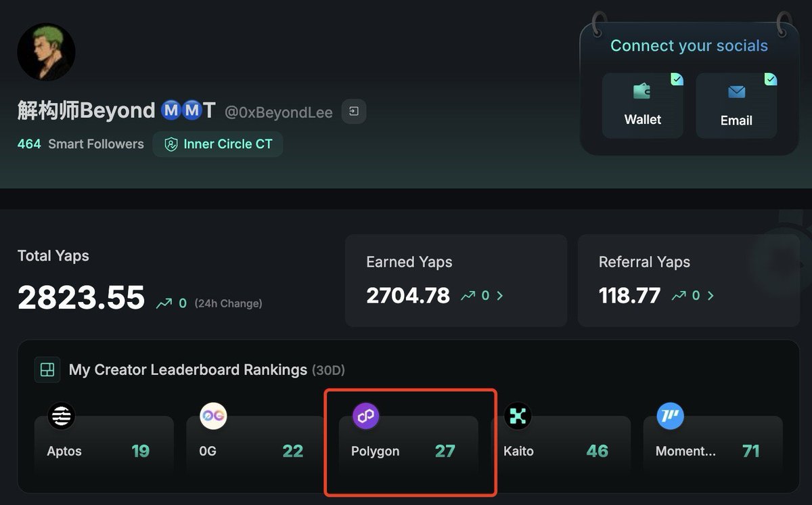Click the leaderboard grid icon
The image size is (812, 505).
(x=47, y=370)
